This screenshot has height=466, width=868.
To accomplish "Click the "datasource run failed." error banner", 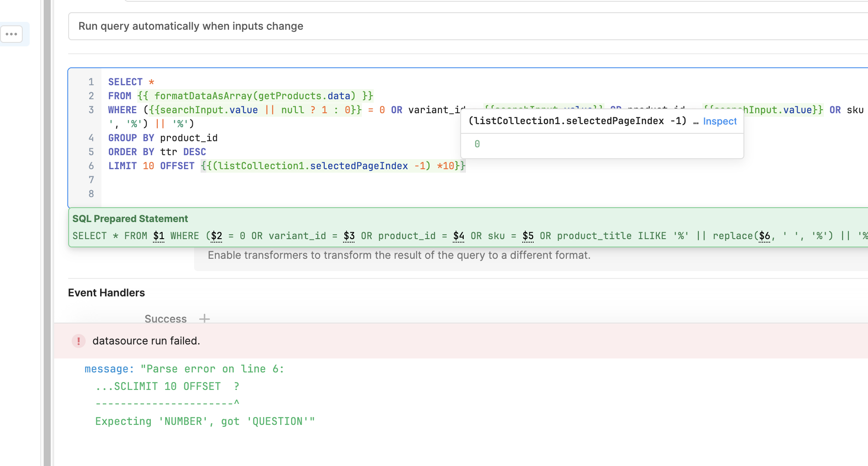I will click(146, 341).
